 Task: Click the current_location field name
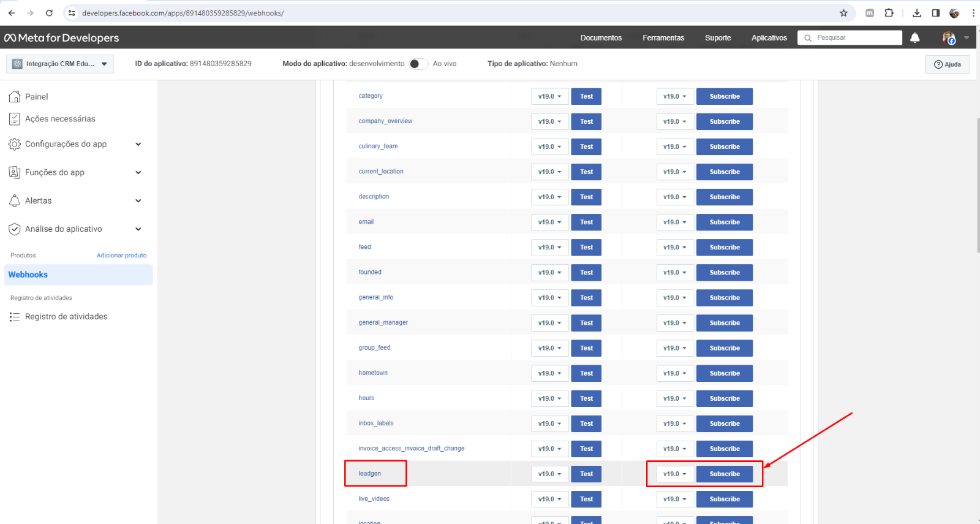(381, 172)
